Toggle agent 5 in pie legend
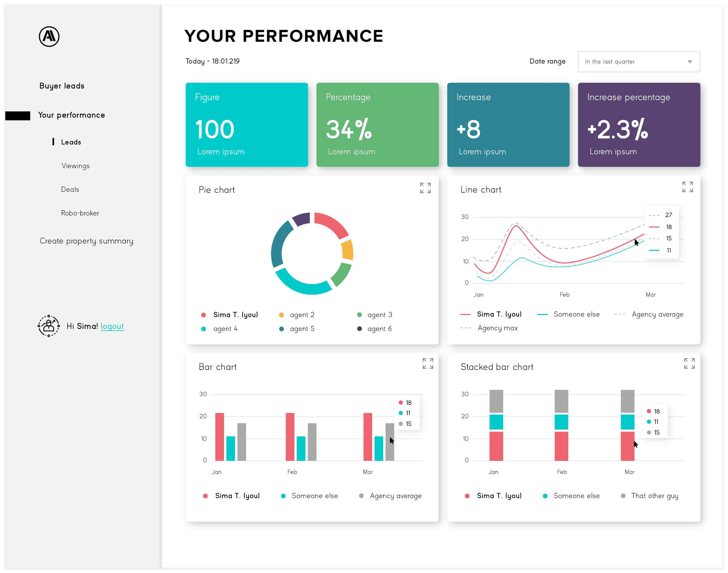The image size is (728, 573). pyautogui.click(x=297, y=329)
